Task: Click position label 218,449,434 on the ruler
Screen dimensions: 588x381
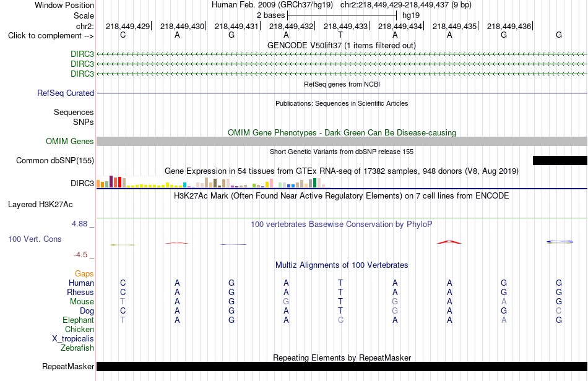Action: click(400, 26)
